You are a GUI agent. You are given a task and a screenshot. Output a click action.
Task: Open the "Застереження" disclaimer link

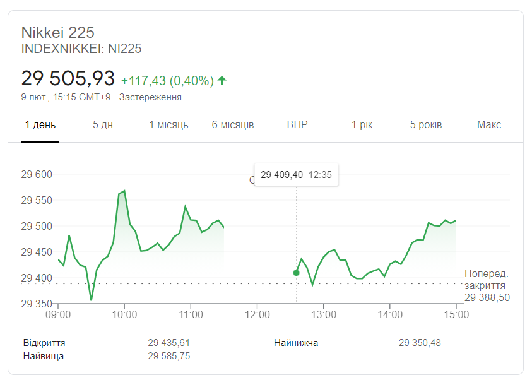click(150, 97)
